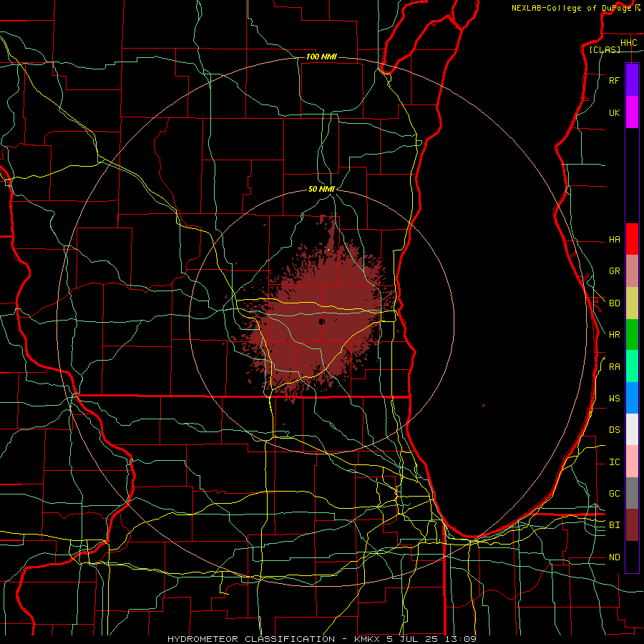Click the UK magenta legend swatch

632,112
